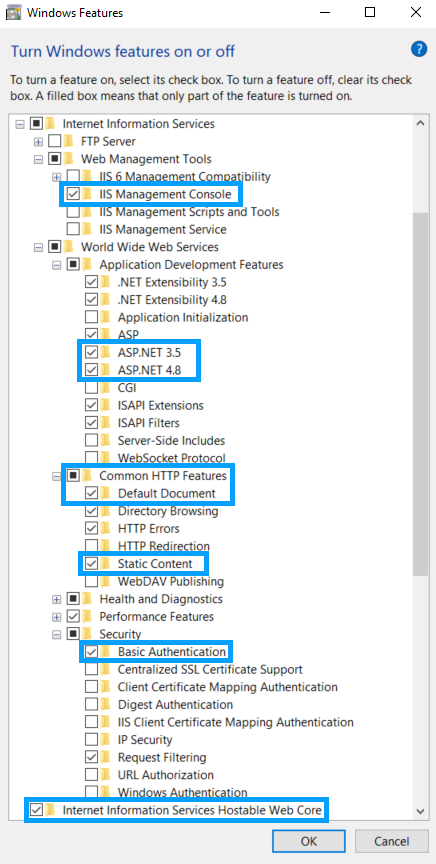This screenshot has height=864, width=436.
Task: Uncheck the IIS Management Console checkbox
Action: (73, 194)
